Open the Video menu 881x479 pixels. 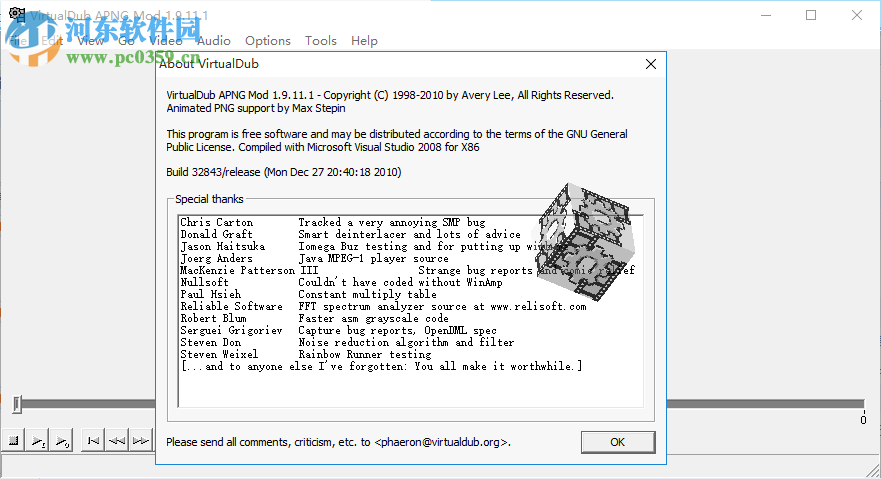click(x=166, y=41)
